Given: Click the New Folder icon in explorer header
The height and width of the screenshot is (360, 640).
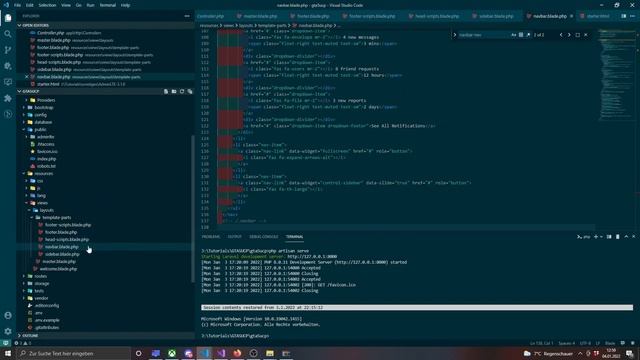Looking at the screenshot, I should pyautogui.click(x=174, y=91).
